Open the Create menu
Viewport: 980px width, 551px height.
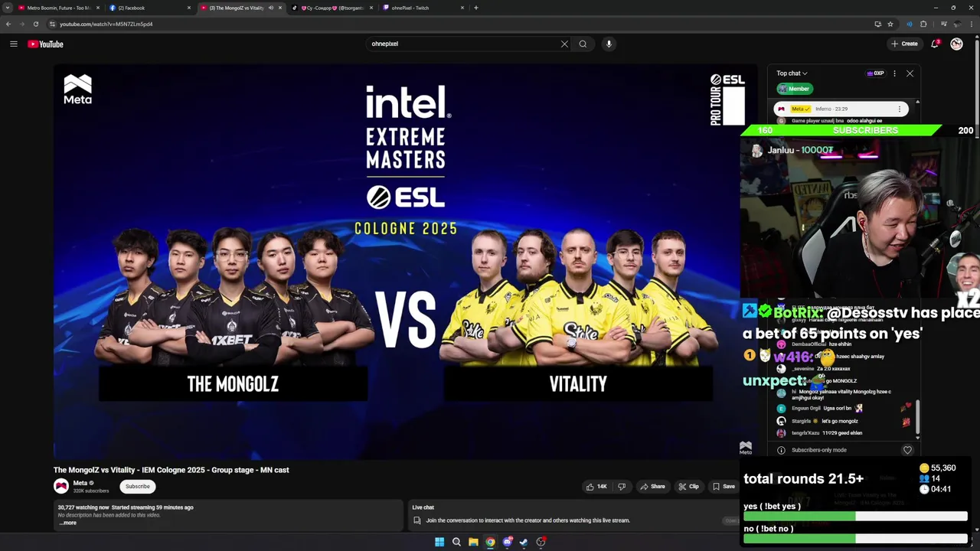(904, 44)
